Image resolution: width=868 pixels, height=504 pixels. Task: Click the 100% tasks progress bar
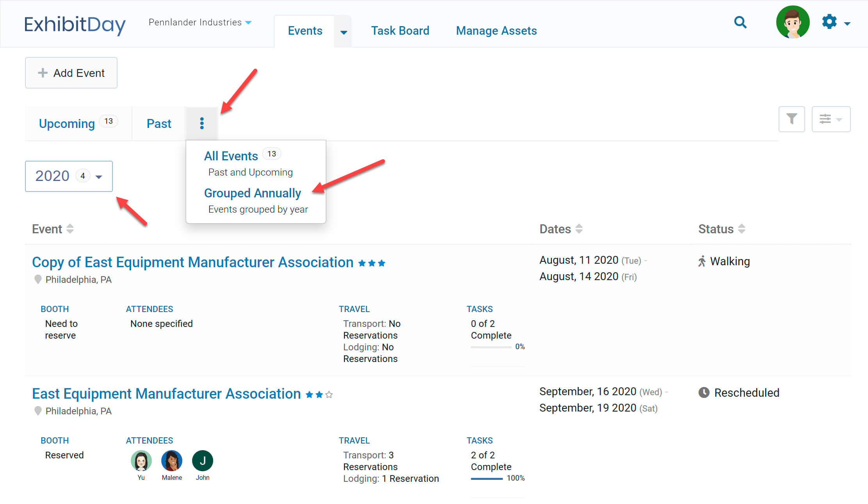pos(487,478)
